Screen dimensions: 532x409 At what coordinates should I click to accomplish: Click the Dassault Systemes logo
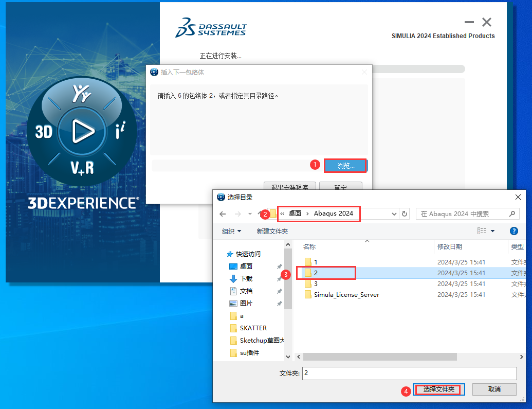tap(211, 27)
